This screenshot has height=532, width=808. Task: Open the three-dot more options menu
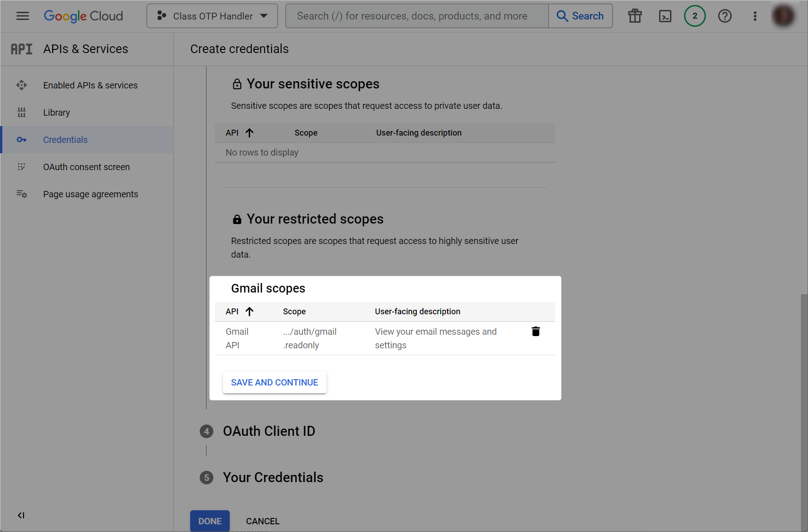click(x=755, y=16)
